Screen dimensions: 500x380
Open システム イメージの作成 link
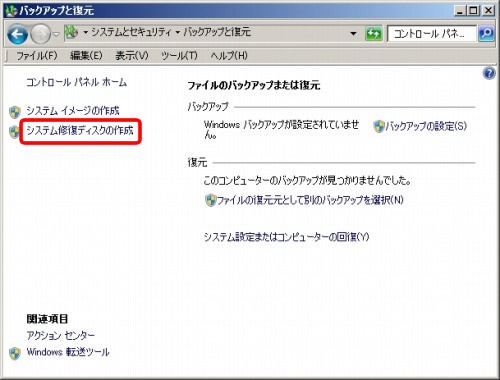click(73, 110)
